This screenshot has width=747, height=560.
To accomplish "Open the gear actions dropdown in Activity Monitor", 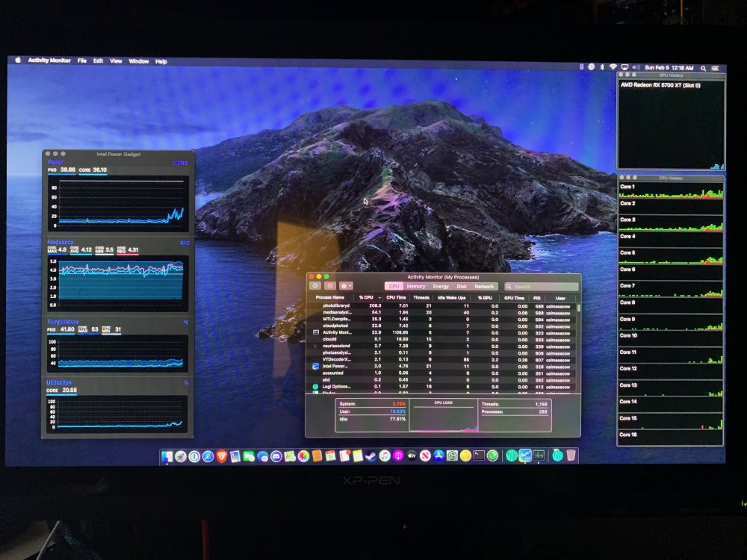I will coord(346,286).
